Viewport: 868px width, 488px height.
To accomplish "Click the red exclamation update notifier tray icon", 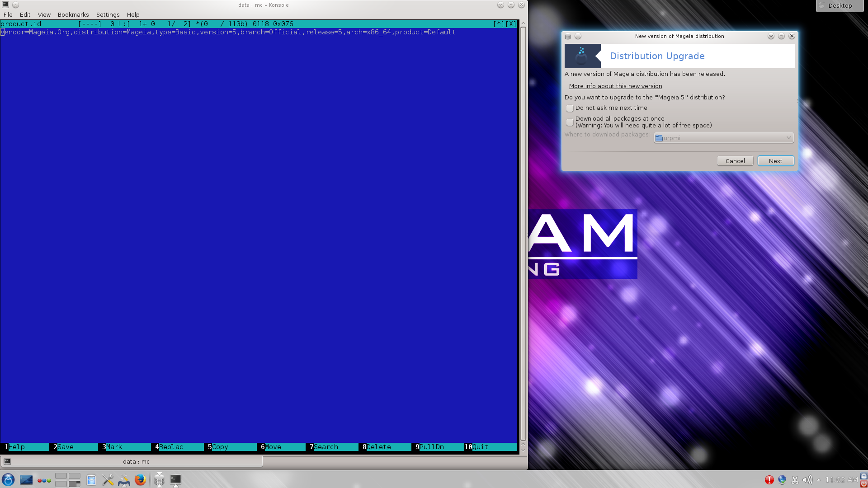I will (769, 480).
